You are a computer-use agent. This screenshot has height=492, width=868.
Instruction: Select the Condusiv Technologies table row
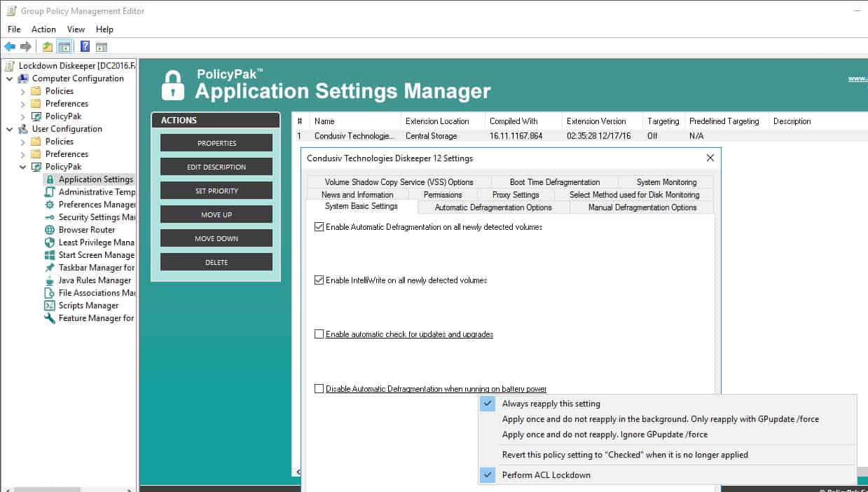579,136
